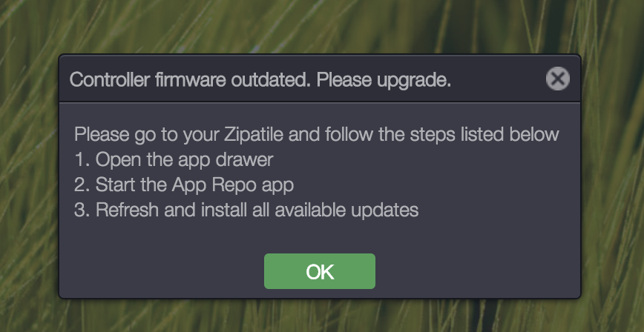Click the "Controller firmware outdated" title text
This screenshot has width=644, height=332.
coord(188,79)
